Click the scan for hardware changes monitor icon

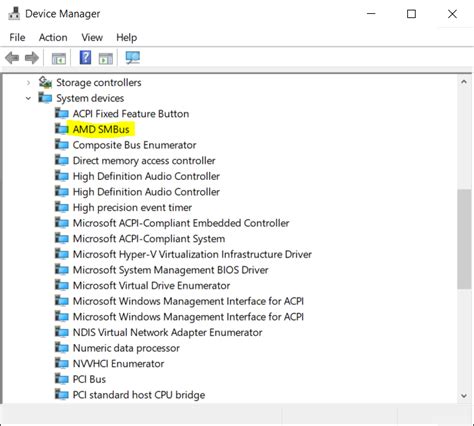[133, 58]
